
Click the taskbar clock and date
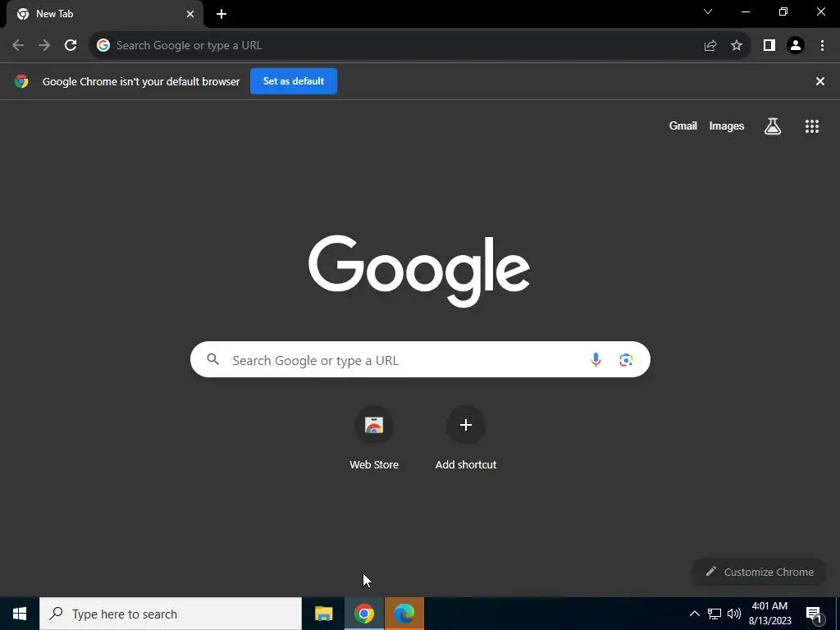click(x=769, y=614)
